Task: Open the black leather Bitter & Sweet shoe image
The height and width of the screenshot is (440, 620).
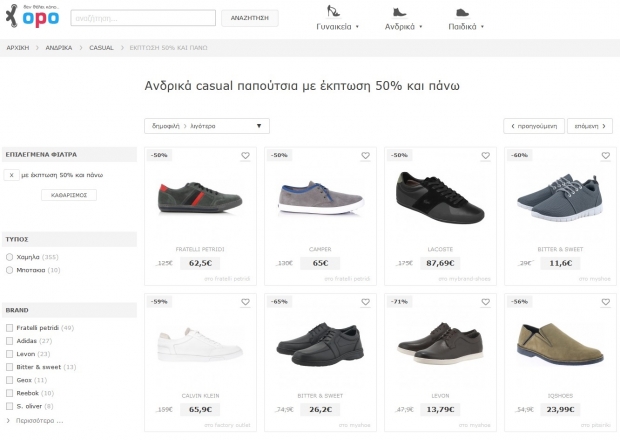Action: click(x=320, y=344)
